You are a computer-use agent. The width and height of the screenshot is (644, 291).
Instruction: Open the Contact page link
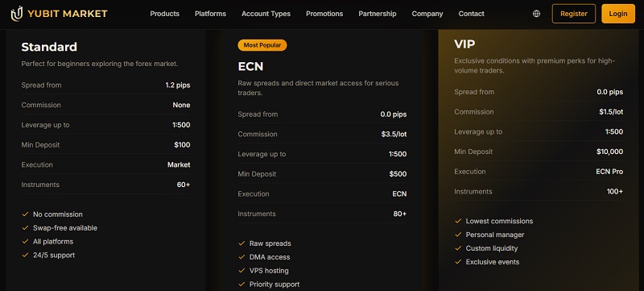(472, 14)
